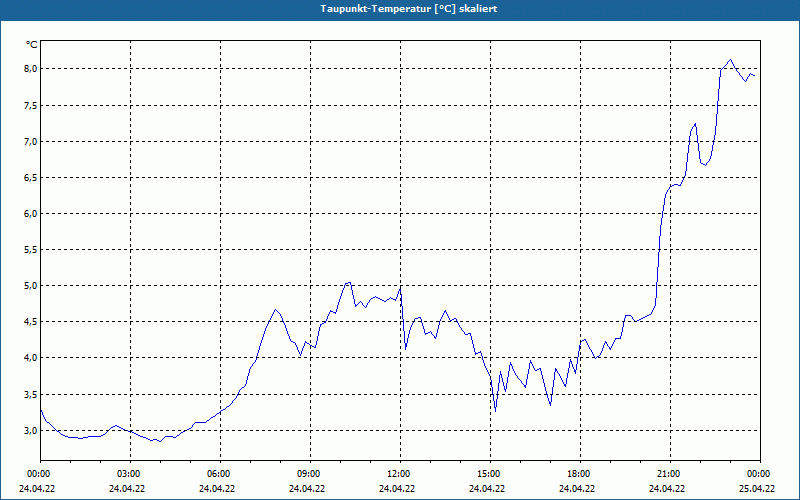Select the 6,0 y-axis label
Screen dimensions: 800x500
coord(31,214)
